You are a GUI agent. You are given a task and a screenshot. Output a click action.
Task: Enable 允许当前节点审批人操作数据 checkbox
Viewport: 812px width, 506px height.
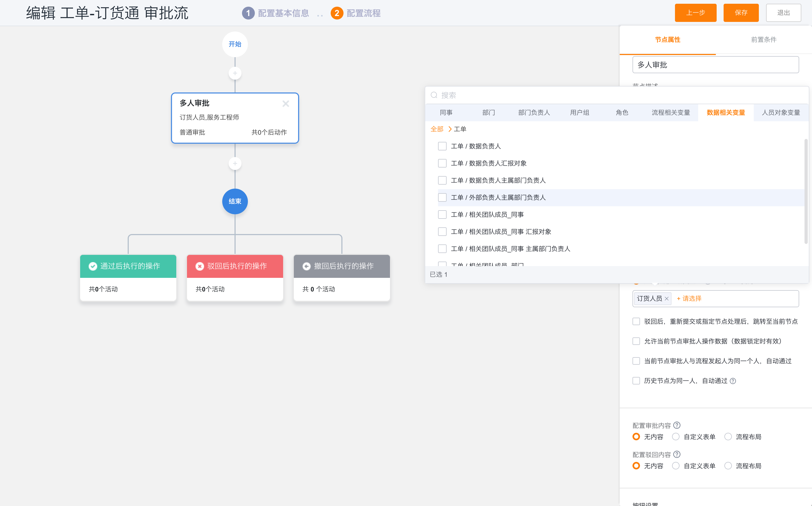636,341
